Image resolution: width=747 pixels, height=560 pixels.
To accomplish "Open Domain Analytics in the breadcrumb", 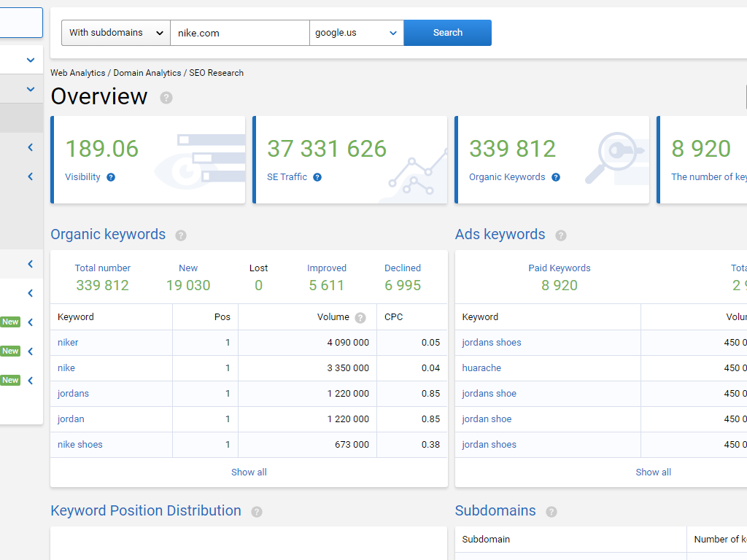I will [147, 73].
